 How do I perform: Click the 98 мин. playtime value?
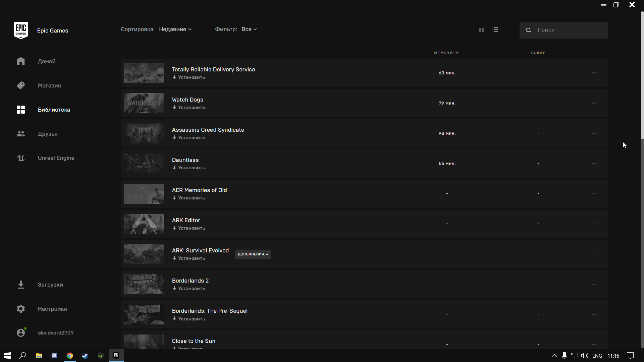click(447, 133)
